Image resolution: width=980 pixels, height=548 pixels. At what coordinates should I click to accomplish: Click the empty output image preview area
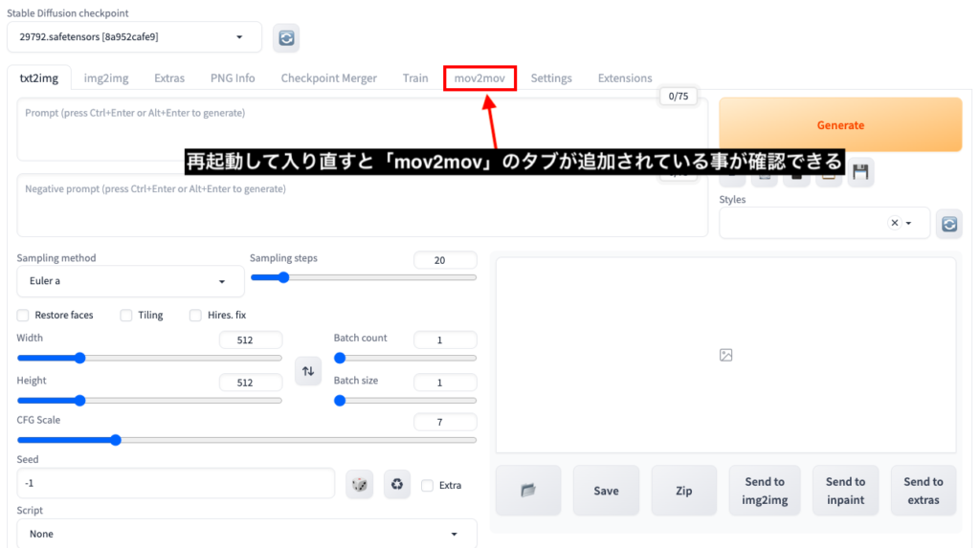725,355
